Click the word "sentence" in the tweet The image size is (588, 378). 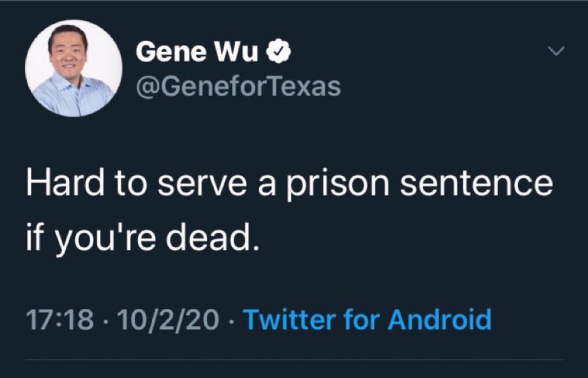coord(476,184)
